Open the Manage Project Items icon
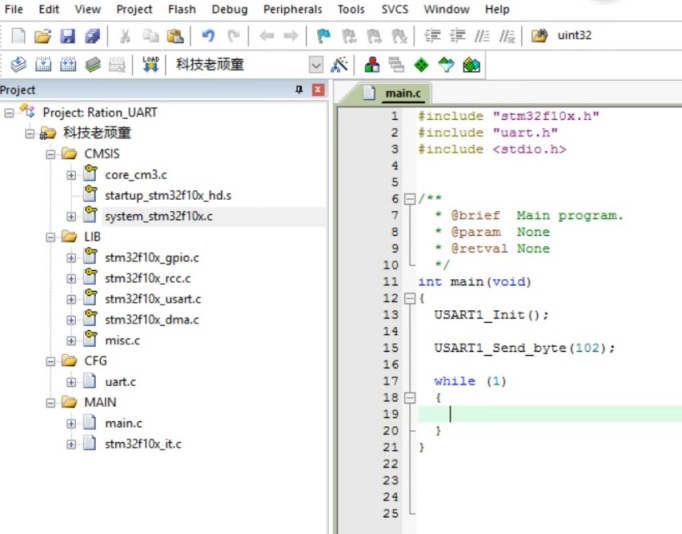682x534 pixels. pos(372,64)
